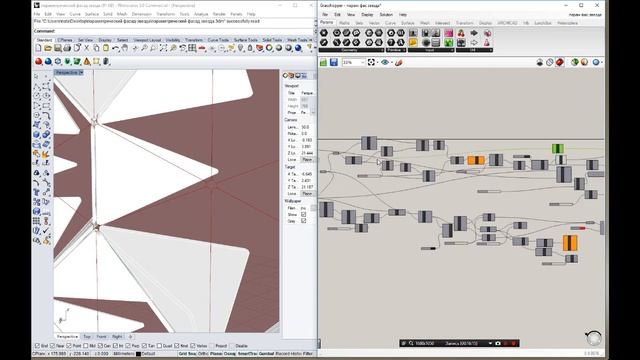Click the Print icon in Rhino toolbar
This screenshot has height=360, width=640.
pos(67,48)
